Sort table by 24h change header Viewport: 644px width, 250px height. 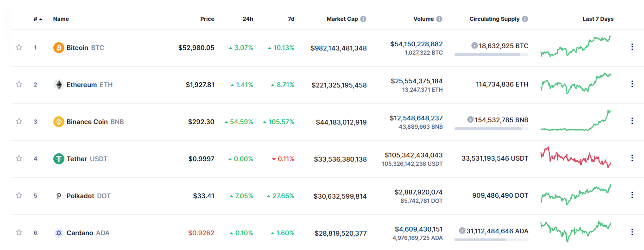click(x=248, y=19)
